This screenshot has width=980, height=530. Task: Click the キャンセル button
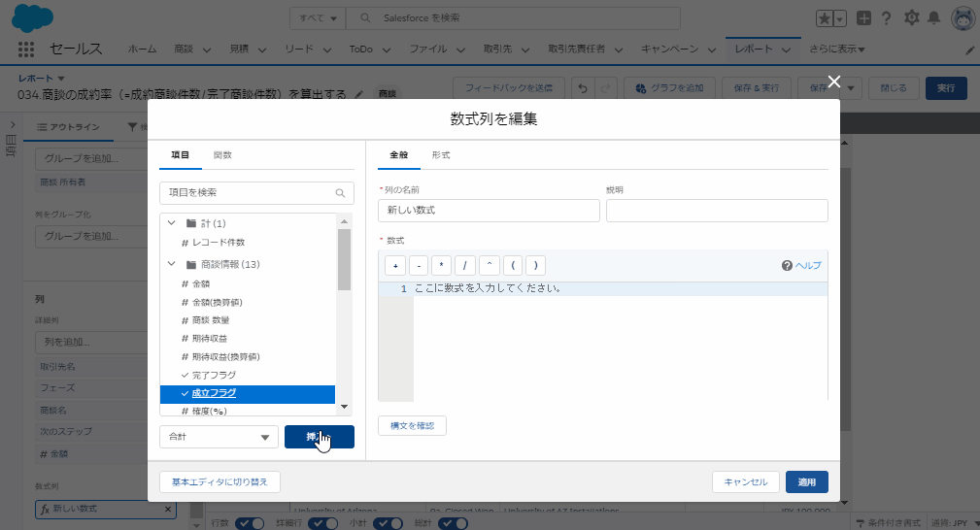coord(746,481)
